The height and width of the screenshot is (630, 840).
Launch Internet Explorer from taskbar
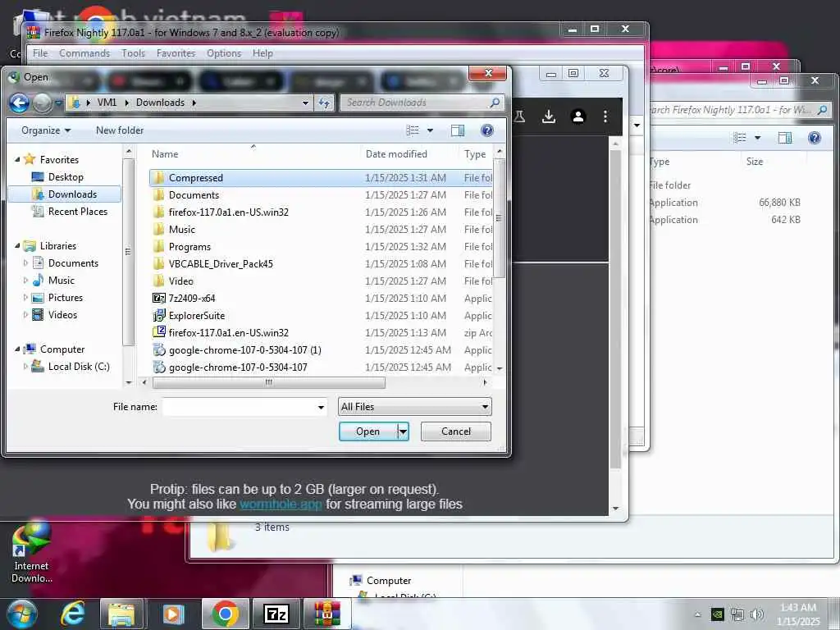[73, 614]
